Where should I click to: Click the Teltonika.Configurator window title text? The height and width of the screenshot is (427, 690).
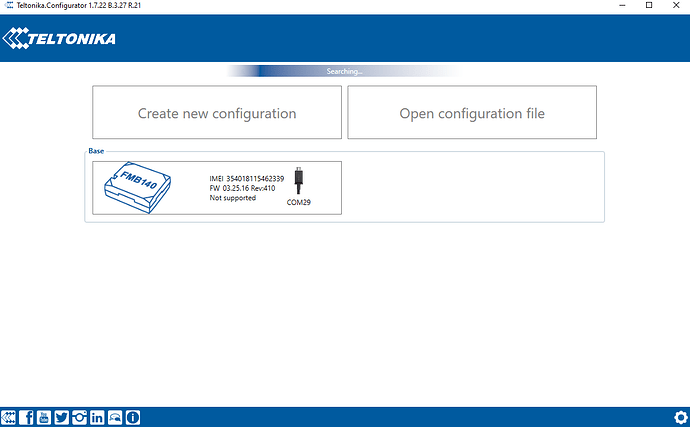point(79,5)
